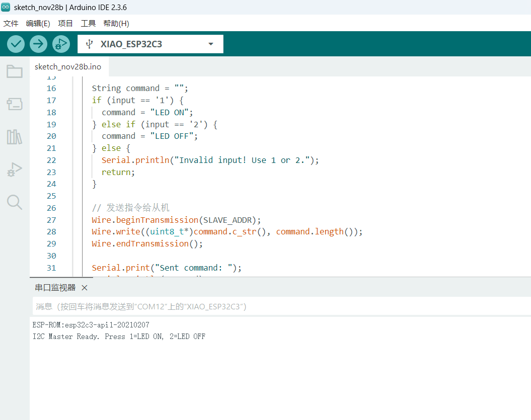
Task: Click line number 28 in gutter
Action: coord(51,232)
